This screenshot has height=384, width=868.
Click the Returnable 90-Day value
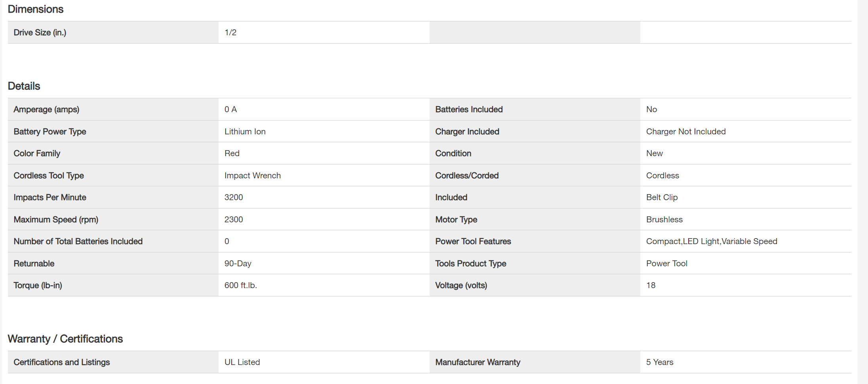click(x=238, y=264)
